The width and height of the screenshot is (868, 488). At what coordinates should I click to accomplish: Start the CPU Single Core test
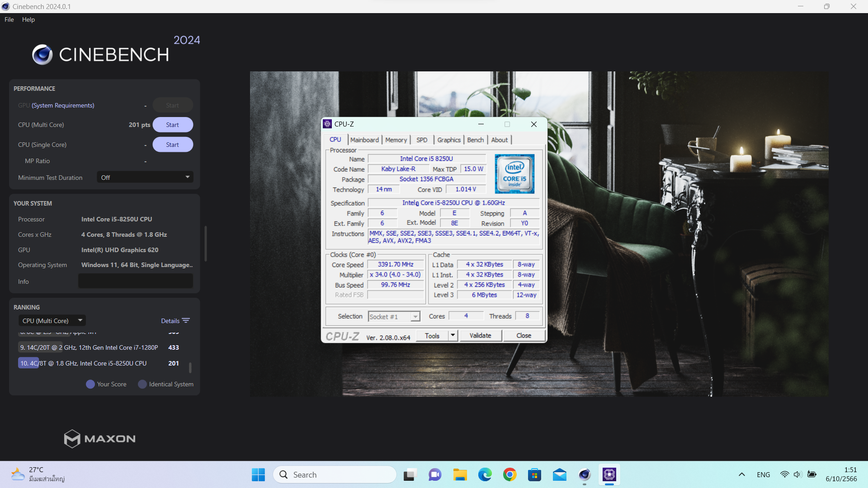click(x=173, y=145)
